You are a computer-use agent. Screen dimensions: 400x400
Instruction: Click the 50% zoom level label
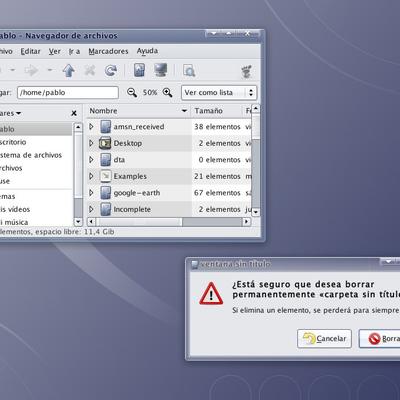pos(150,92)
